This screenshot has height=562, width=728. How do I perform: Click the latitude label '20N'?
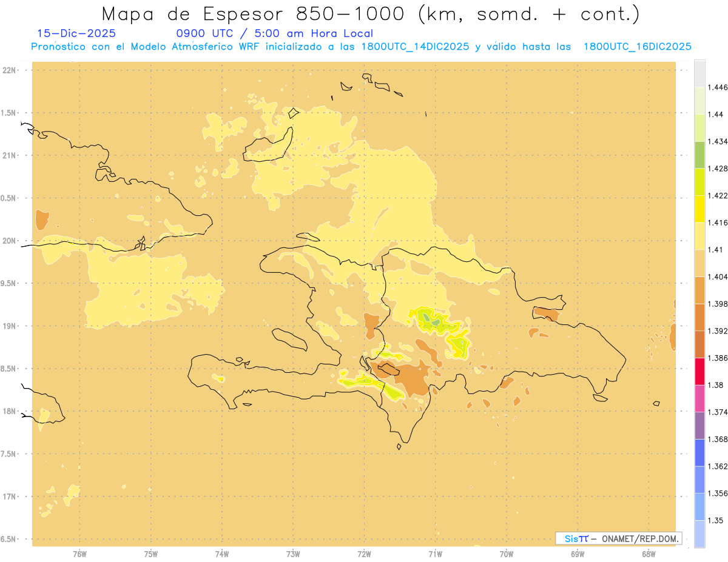tap(9, 241)
